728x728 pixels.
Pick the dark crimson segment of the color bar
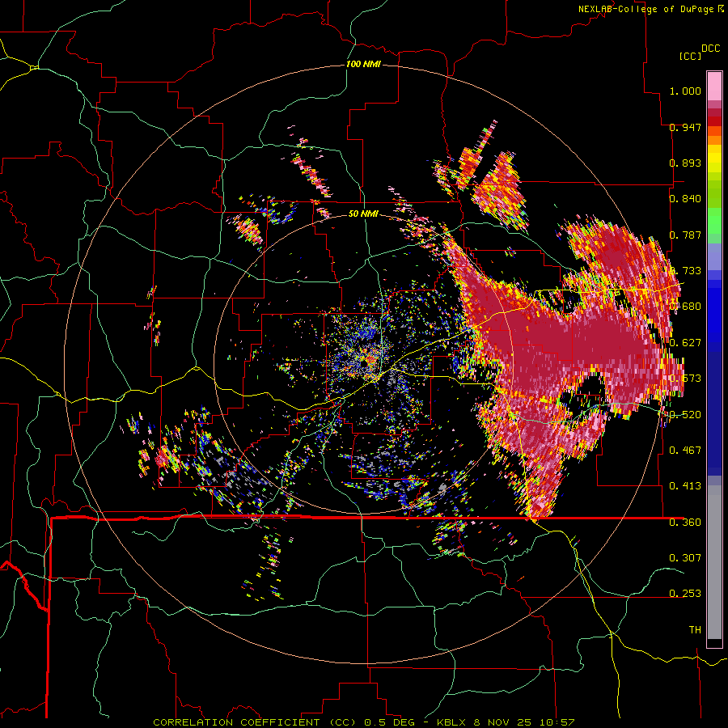[x=714, y=112]
